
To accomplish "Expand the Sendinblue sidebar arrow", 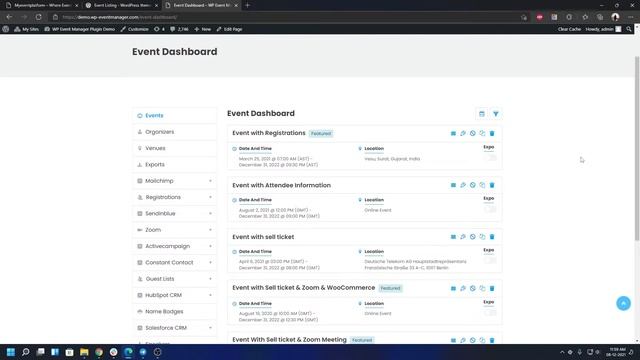I will coord(210,213).
